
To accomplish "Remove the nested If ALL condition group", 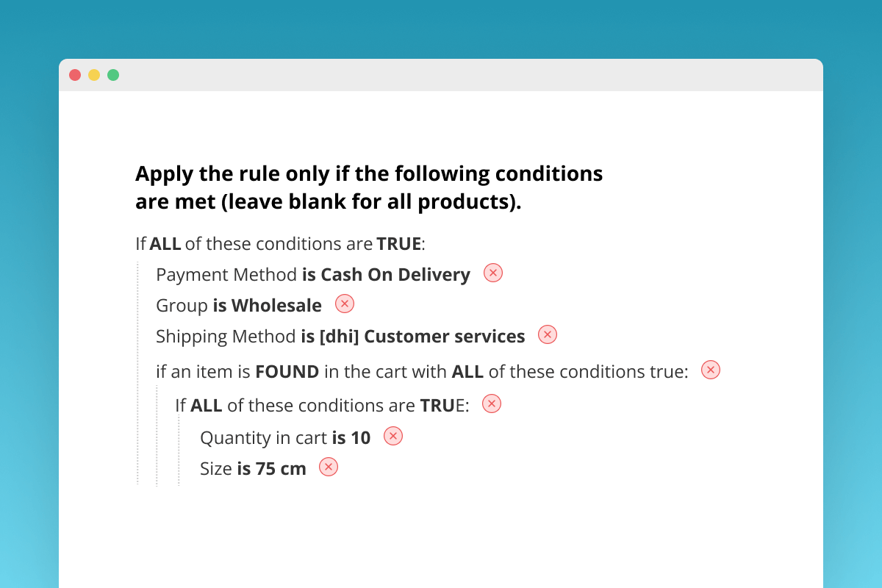I will (491, 404).
